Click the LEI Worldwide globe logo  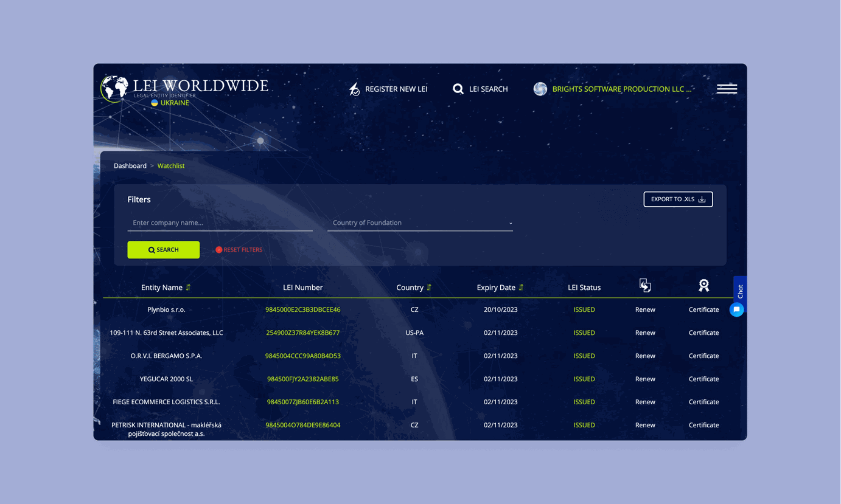coord(114,89)
